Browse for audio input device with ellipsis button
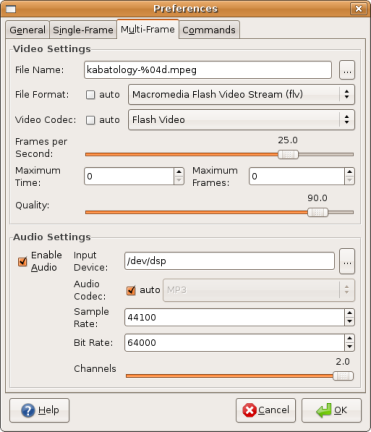The width and height of the screenshot is (371, 432). pos(347,261)
